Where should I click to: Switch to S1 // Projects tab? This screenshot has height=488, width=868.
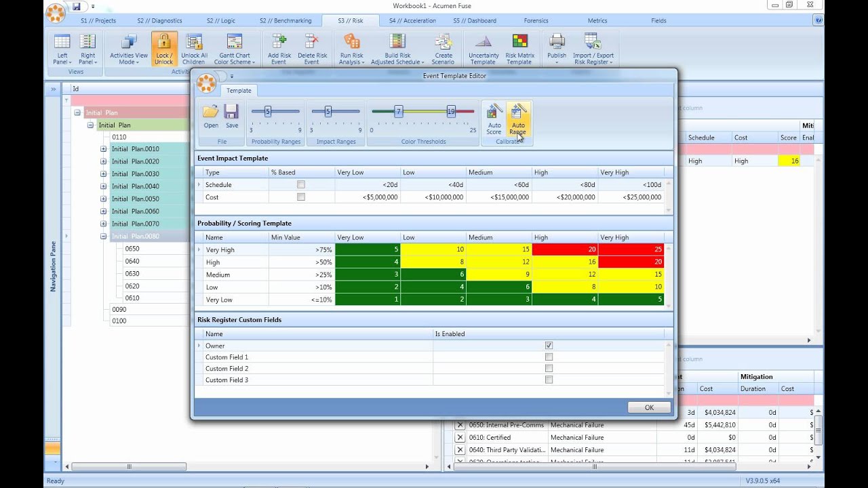[x=98, y=20]
